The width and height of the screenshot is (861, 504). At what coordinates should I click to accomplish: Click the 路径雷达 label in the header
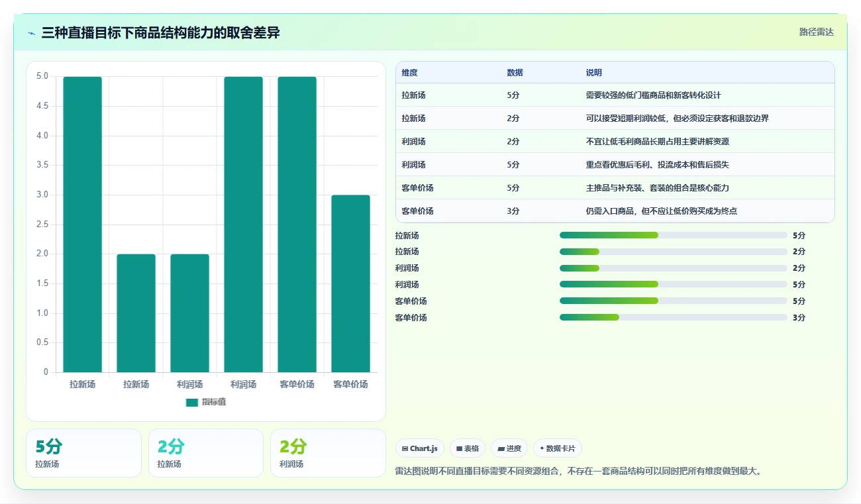pos(816,32)
